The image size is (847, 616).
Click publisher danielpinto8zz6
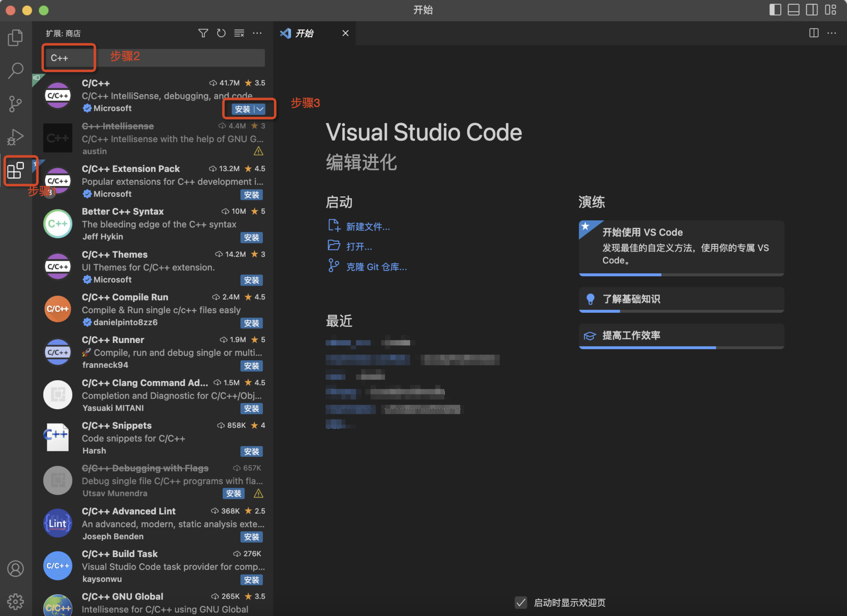tap(125, 322)
